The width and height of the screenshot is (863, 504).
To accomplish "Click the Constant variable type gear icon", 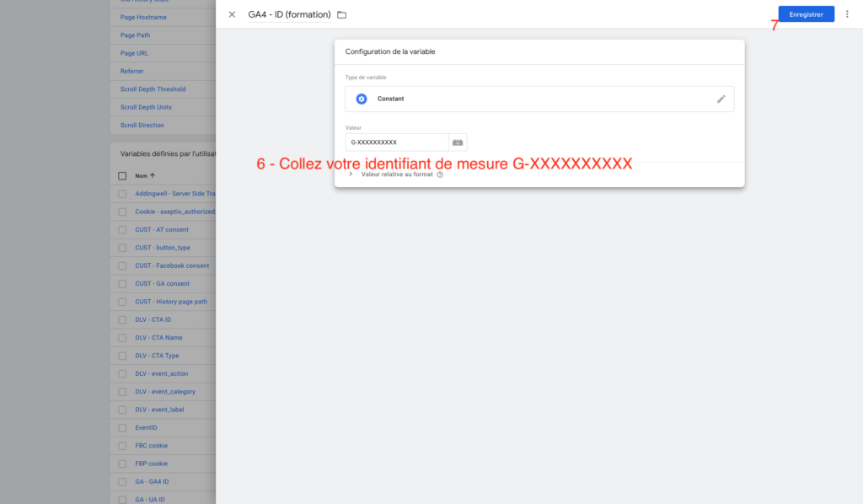I will pyautogui.click(x=361, y=99).
